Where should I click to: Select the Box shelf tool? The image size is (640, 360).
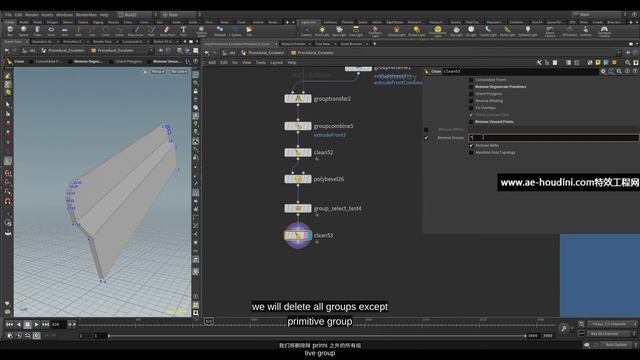[10, 31]
